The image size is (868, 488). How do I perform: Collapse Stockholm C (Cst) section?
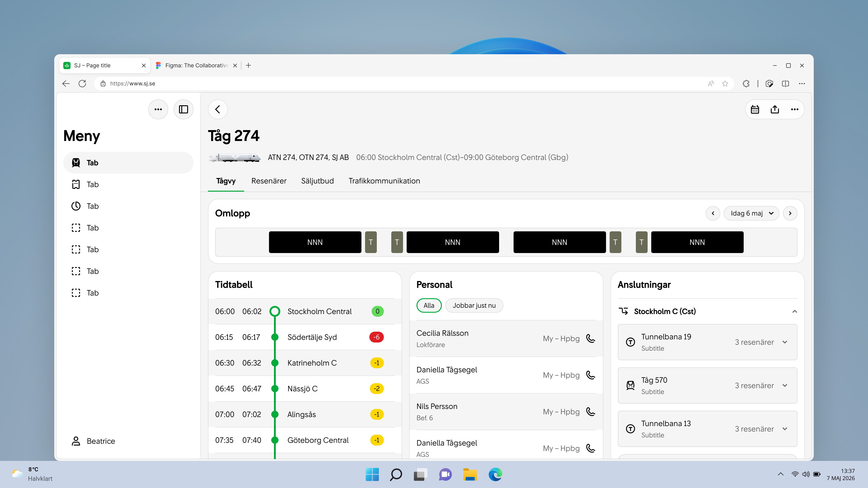(795, 311)
